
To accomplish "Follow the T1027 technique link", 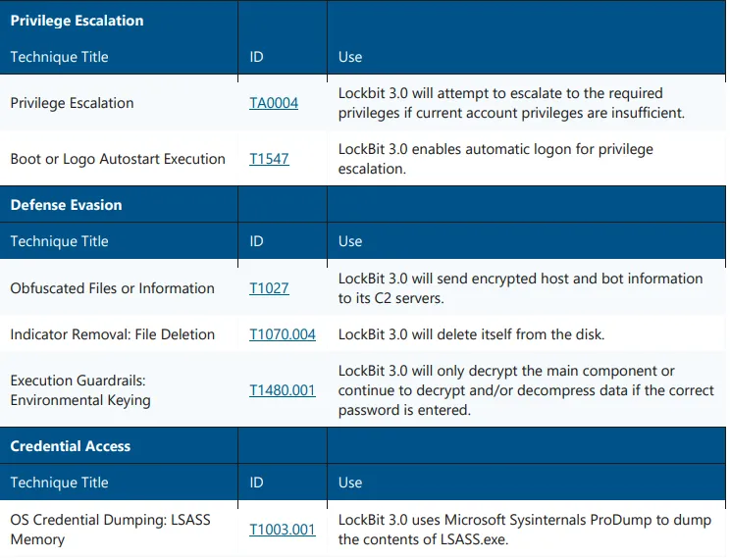I will [269, 288].
